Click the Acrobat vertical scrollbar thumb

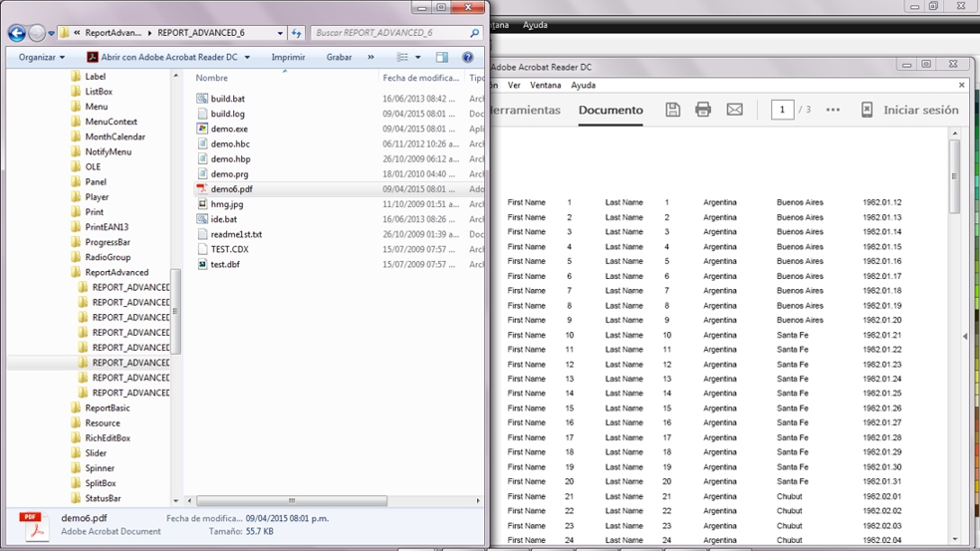pyautogui.click(x=954, y=175)
